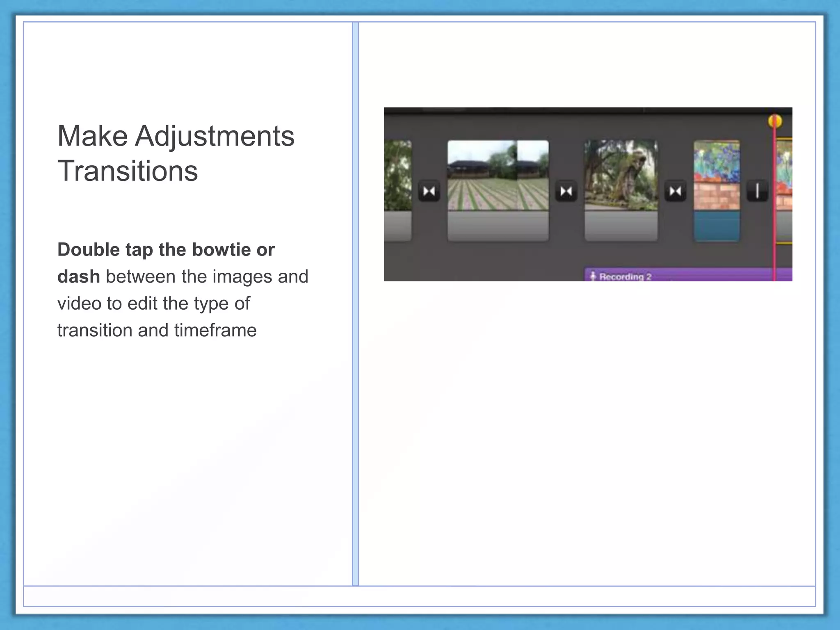Select the purple Recording 2 audio track
840x630 pixels.
688,275
